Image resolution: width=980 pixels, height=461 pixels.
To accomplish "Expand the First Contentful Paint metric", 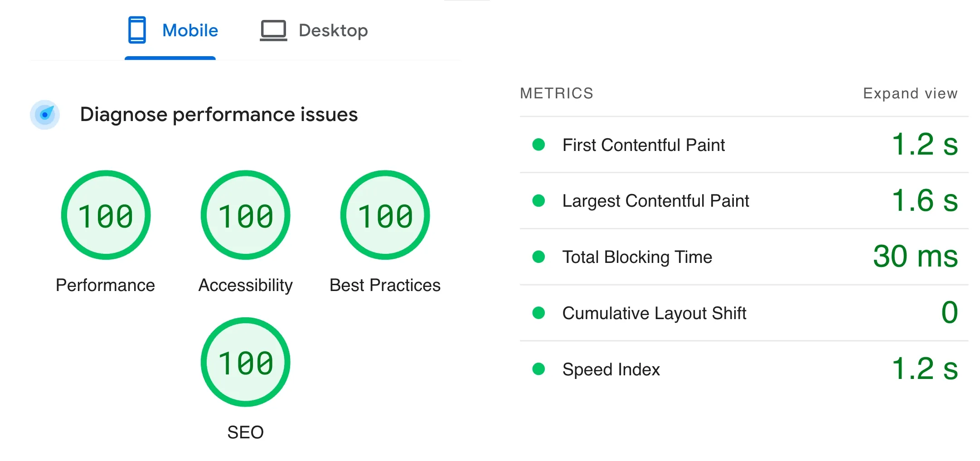I will pos(643,145).
